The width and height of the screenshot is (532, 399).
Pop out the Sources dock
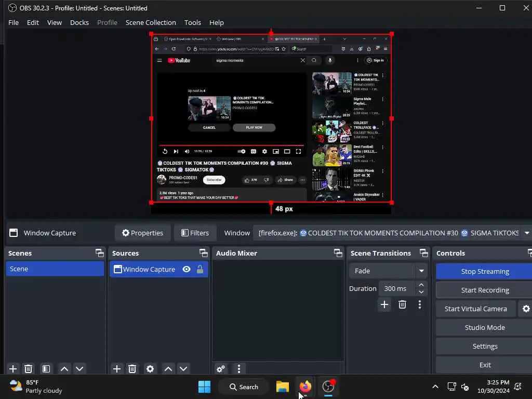(203, 253)
